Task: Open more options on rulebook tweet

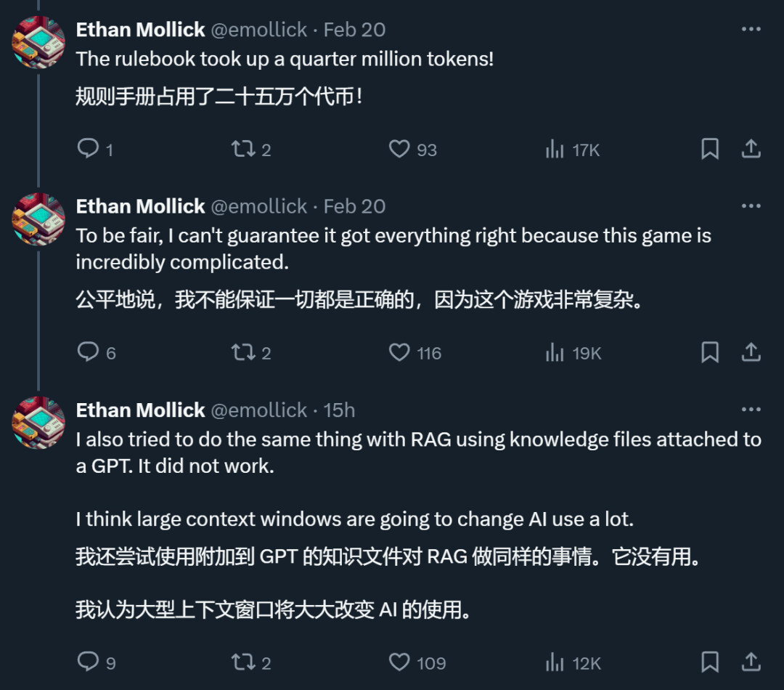Action: (751, 30)
